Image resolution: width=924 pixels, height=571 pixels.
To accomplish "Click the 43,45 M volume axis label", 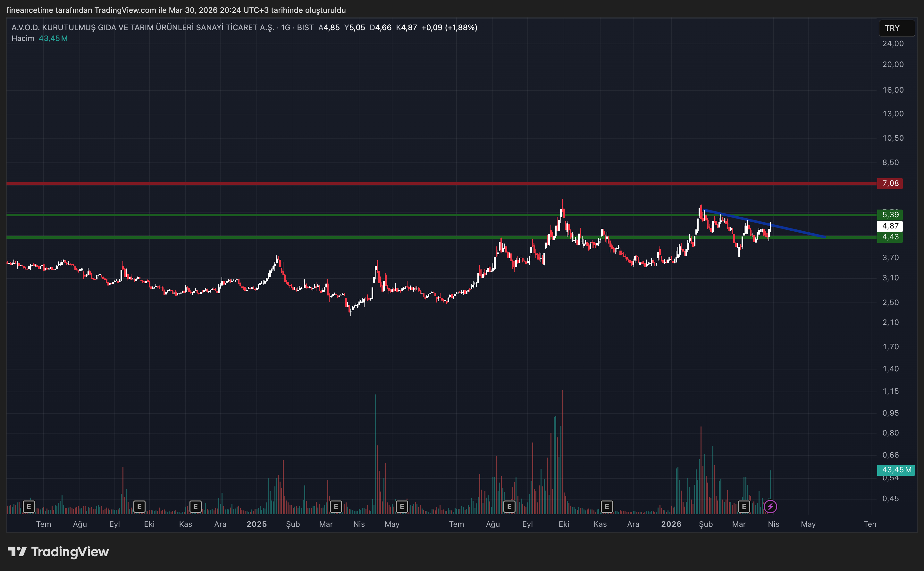I will tap(896, 470).
